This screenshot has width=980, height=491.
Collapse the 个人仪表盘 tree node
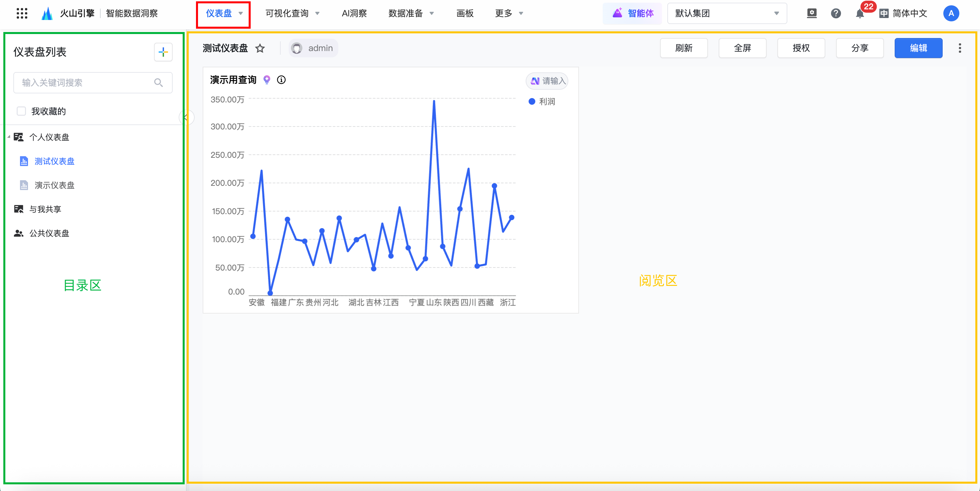click(x=9, y=137)
